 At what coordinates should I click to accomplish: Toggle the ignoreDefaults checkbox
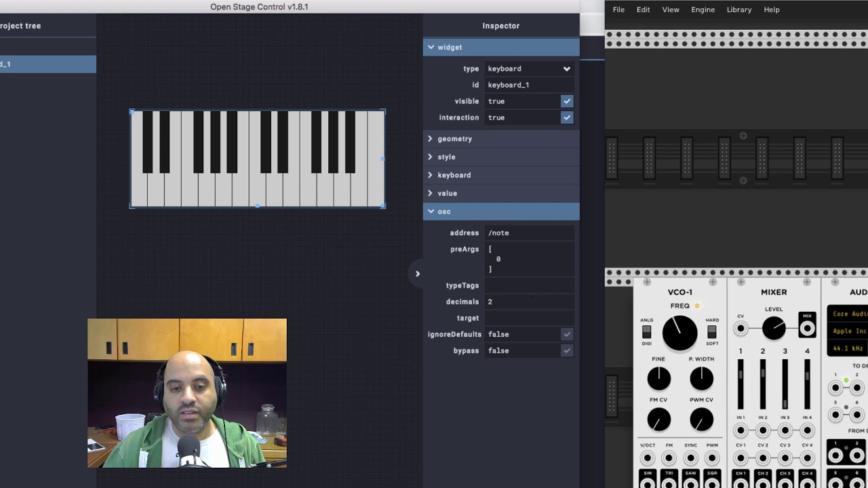pos(567,334)
